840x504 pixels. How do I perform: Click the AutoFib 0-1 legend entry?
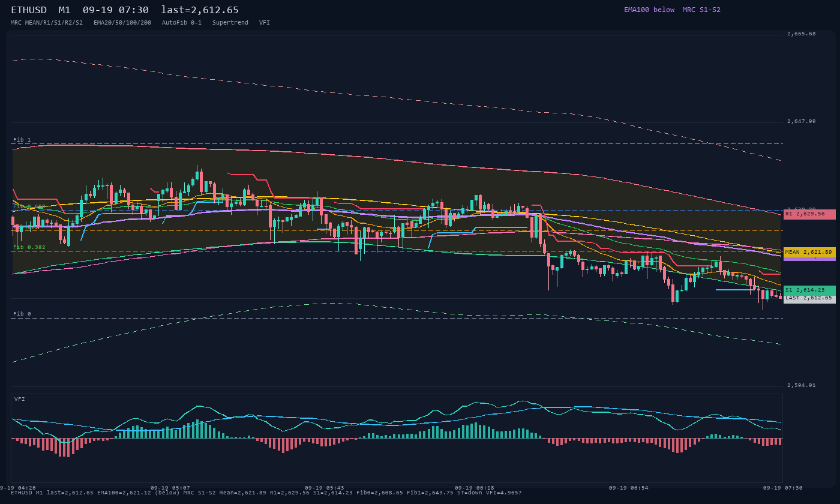point(182,22)
